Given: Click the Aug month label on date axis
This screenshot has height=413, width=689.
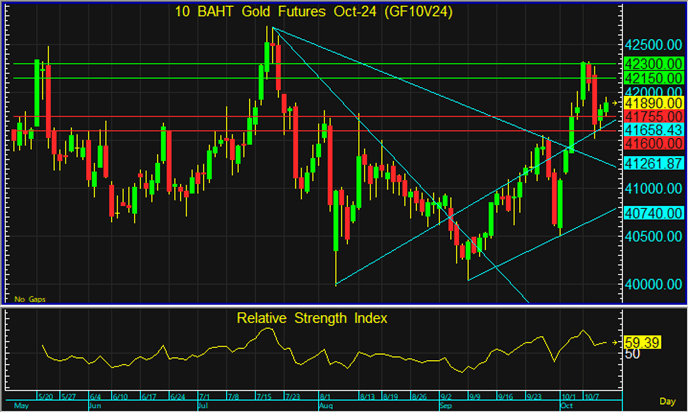Looking at the screenshot, I should click(x=324, y=404).
